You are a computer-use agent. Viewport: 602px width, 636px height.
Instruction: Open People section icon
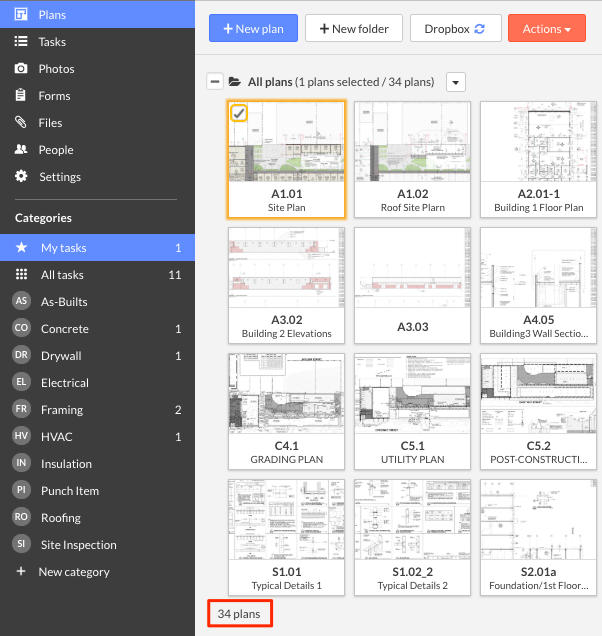tap(21, 150)
